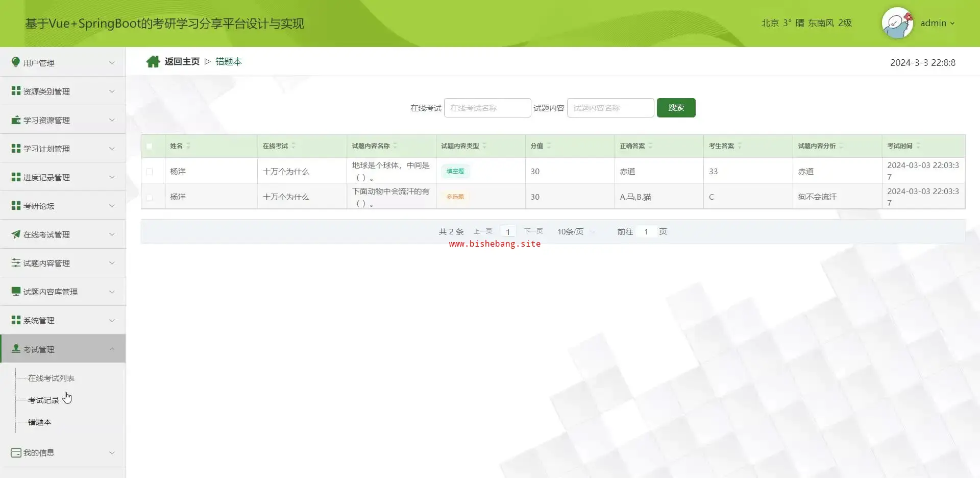Click the home icon in breadcrumb
980x478 pixels.
coord(153,61)
